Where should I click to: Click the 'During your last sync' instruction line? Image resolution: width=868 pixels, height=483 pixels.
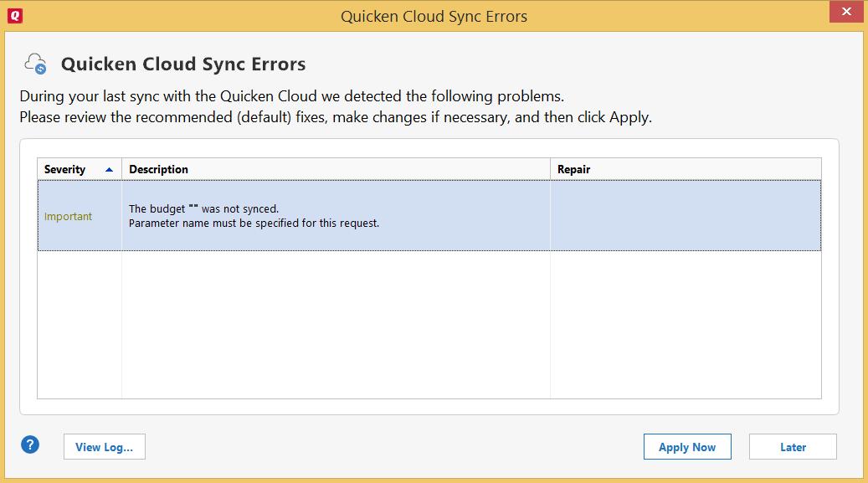[x=297, y=95]
